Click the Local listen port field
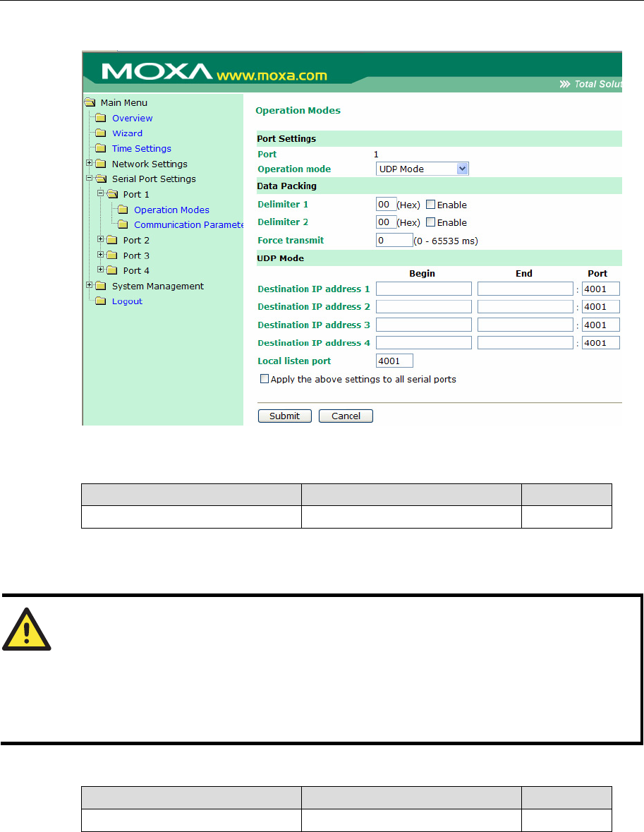Image resolution: width=644 pixels, height=832 pixels. [395, 361]
